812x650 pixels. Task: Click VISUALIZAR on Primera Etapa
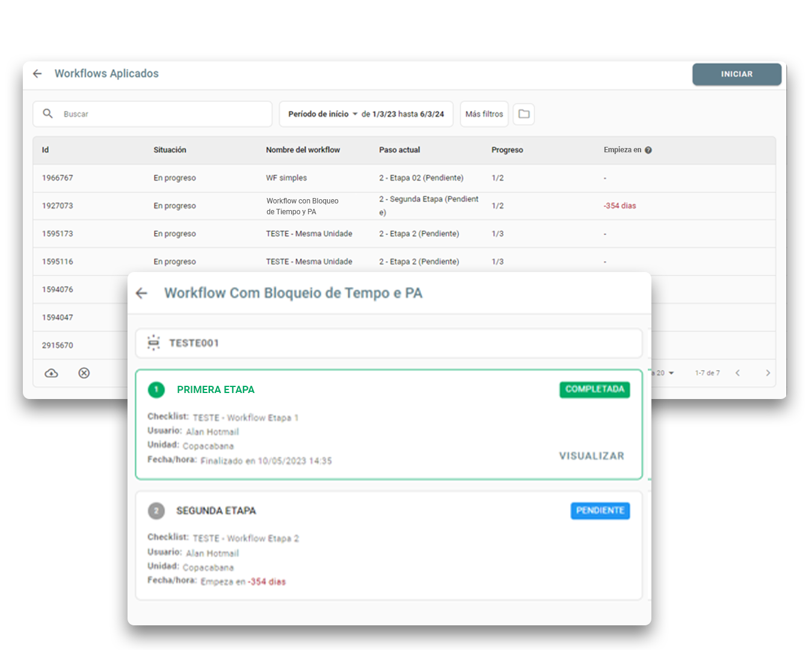(592, 456)
